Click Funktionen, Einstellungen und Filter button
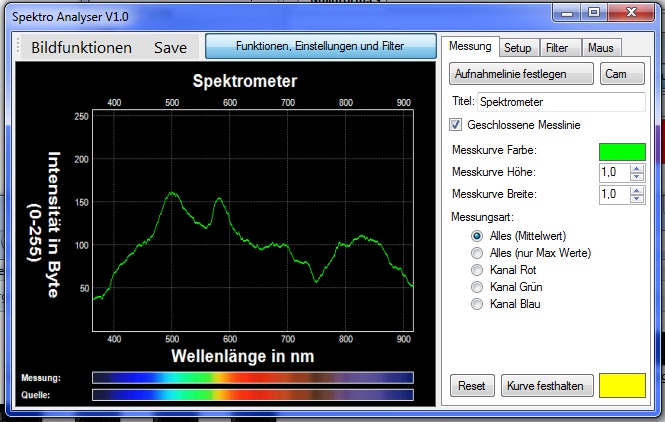 point(321,47)
